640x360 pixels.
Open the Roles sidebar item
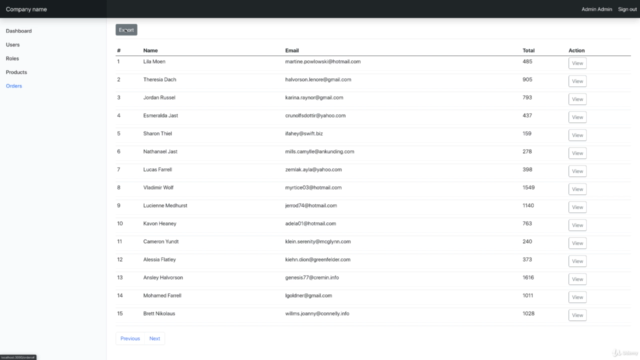(12, 58)
